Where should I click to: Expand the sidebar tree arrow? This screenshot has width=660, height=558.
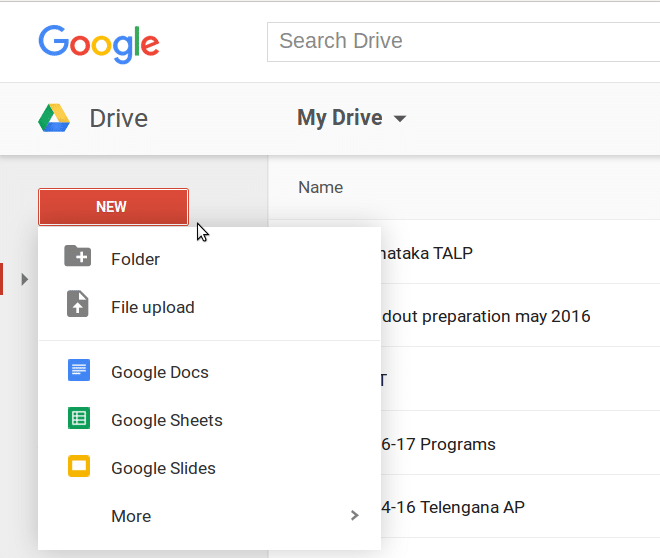(x=25, y=279)
